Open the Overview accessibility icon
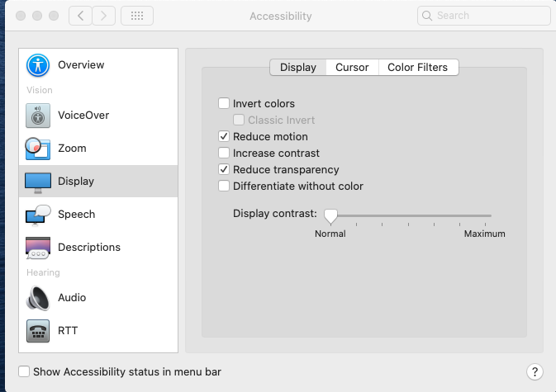This screenshot has height=392, width=556. coord(38,65)
